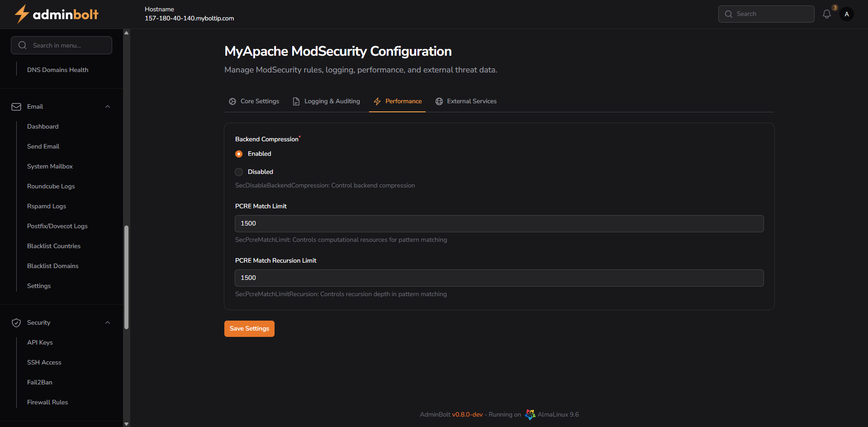Viewport: 868px width, 427px height.
Task: Collapse the Security section chevron
Action: click(108, 323)
